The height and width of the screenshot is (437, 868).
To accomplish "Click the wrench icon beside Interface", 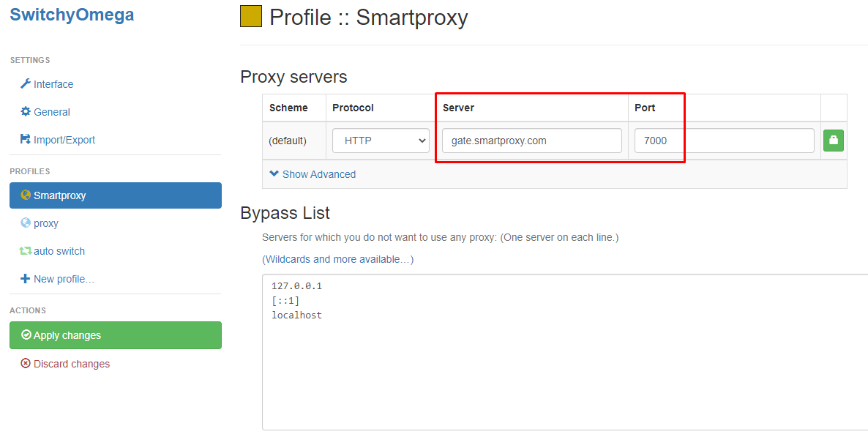I will (25, 83).
